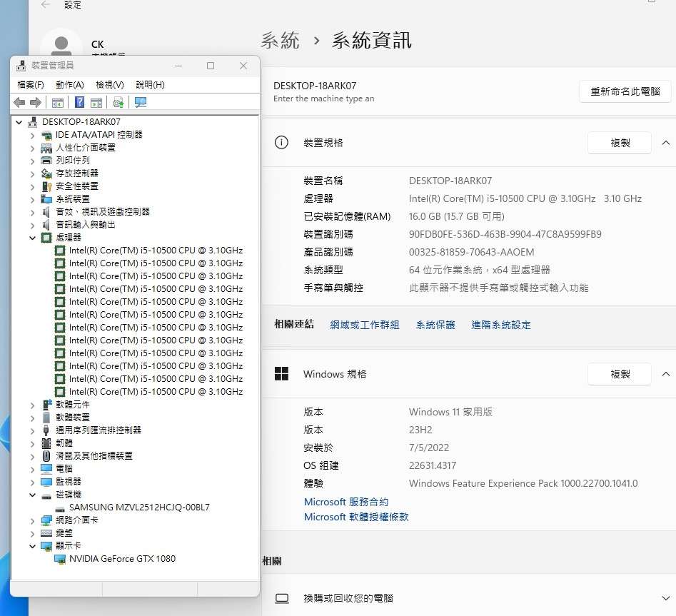Expand the 監視器 branch using its chevron

click(x=32, y=482)
